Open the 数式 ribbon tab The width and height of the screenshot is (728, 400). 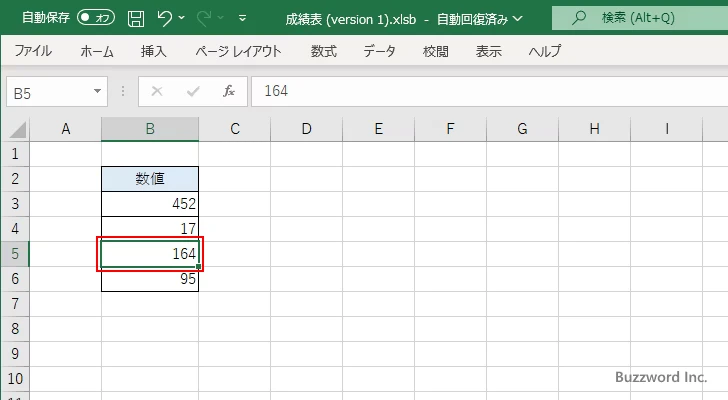[324, 51]
